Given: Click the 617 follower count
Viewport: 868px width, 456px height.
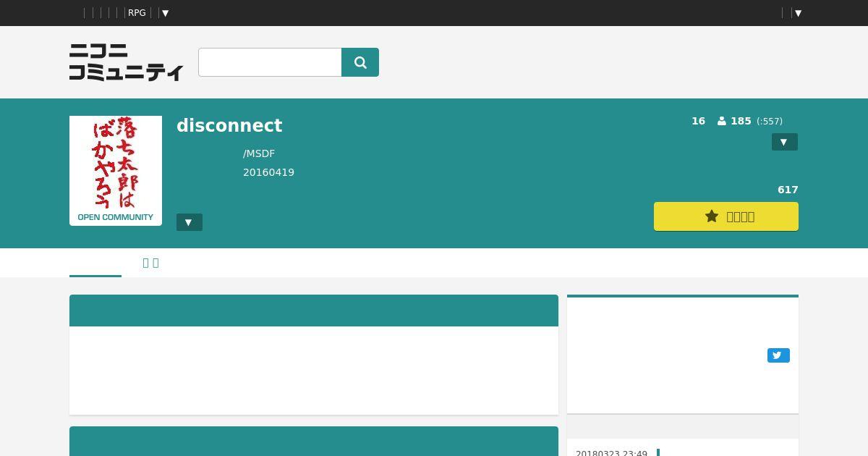Looking at the screenshot, I should tap(788, 190).
